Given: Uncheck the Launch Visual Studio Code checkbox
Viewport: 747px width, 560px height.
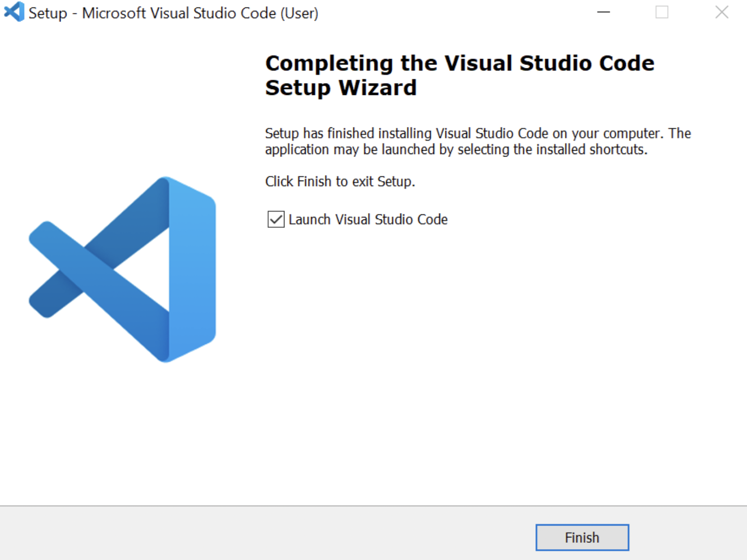Looking at the screenshot, I should point(276,219).
